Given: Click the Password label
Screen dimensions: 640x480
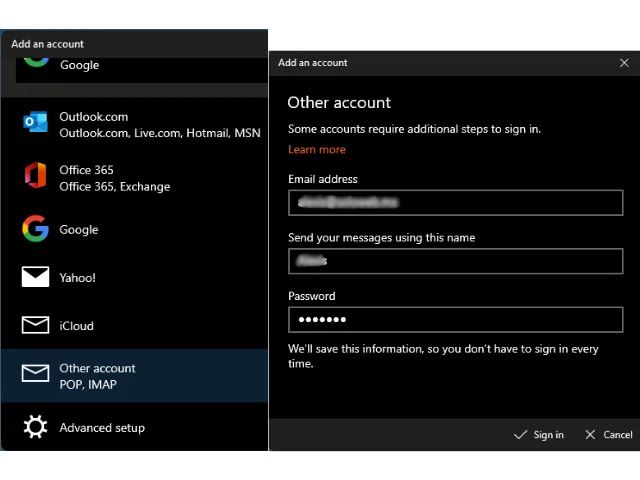Looking at the screenshot, I should [x=311, y=296].
